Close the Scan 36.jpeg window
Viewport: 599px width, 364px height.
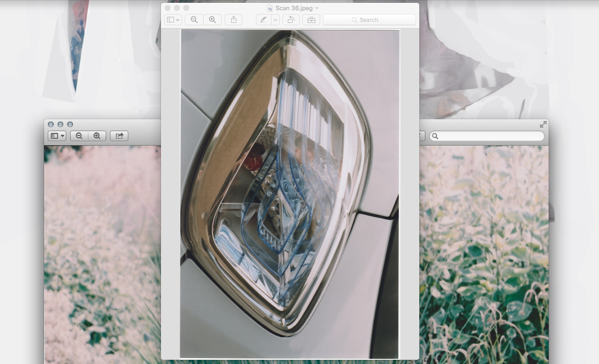(x=168, y=8)
